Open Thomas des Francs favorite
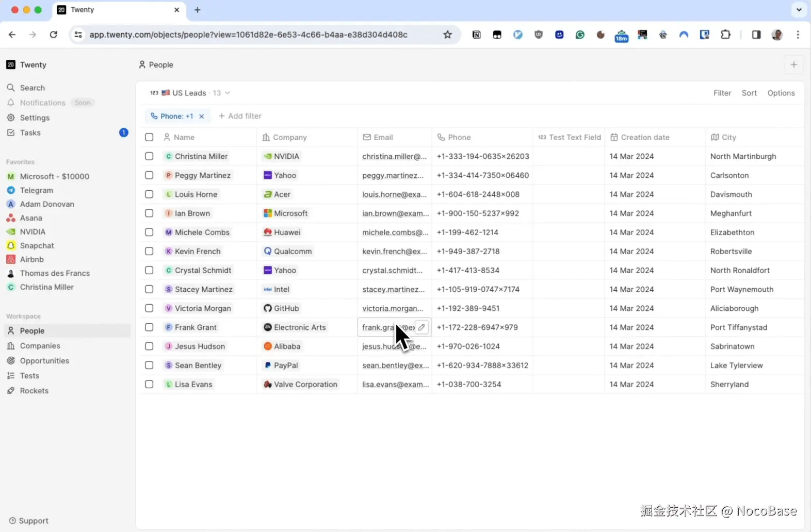This screenshot has width=811, height=532. [x=55, y=273]
